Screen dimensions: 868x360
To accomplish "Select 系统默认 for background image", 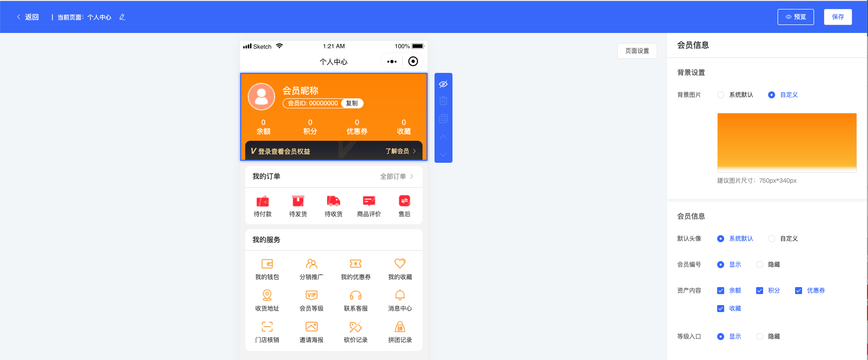I will (x=721, y=95).
